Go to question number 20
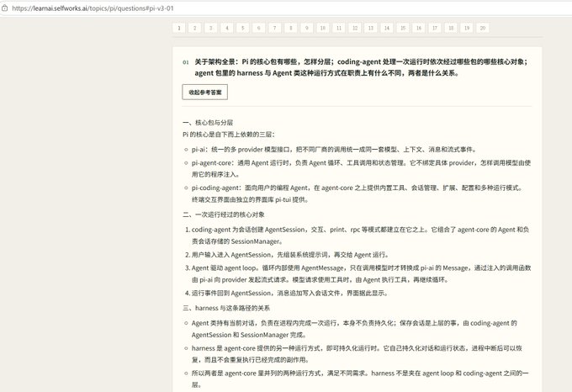 tap(483, 28)
